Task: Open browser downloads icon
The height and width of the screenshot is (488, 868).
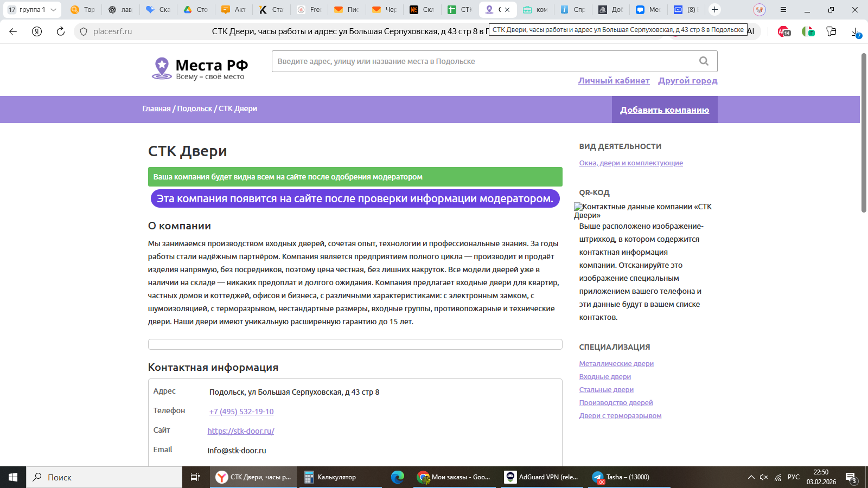Action: [856, 32]
